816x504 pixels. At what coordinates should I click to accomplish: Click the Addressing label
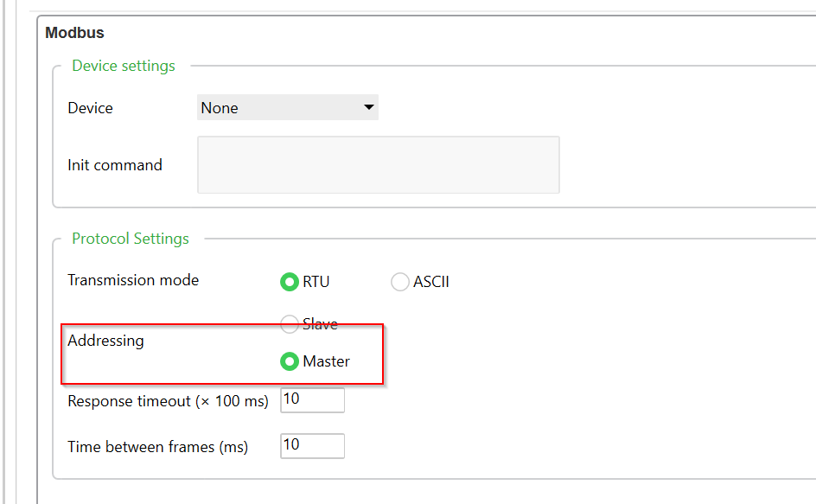(105, 341)
